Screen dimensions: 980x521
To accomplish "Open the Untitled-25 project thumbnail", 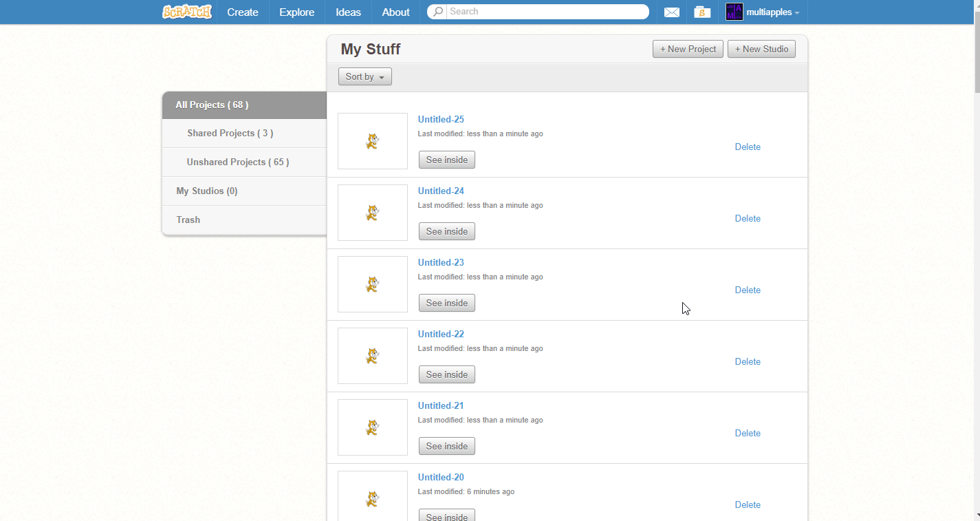I will (x=372, y=141).
